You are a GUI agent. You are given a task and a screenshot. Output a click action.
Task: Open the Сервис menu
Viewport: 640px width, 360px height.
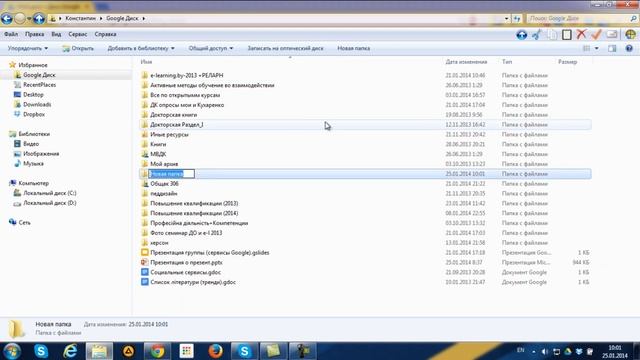click(78, 34)
